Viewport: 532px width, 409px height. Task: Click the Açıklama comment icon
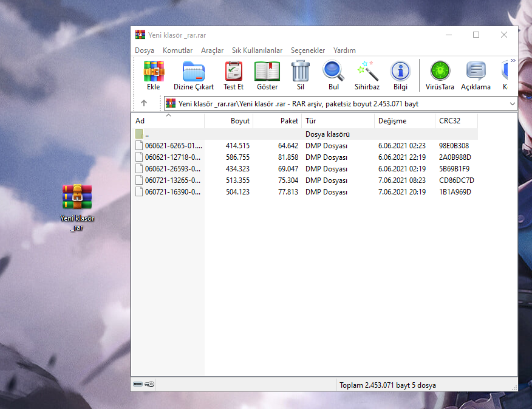coord(476,71)
